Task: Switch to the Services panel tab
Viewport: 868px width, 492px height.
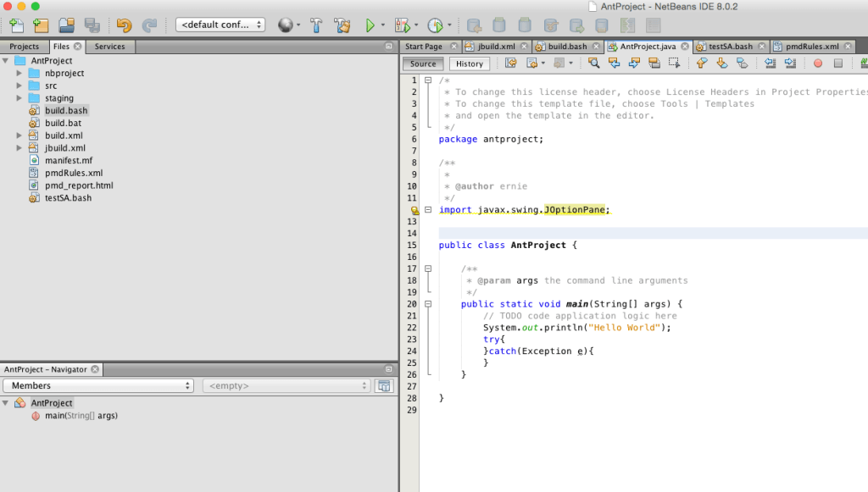Action: tap(109, 47)
